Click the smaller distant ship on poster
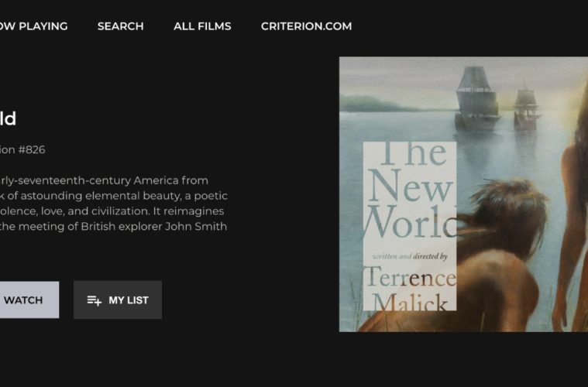Screen dimensions: 588x387 pos(527,107)
